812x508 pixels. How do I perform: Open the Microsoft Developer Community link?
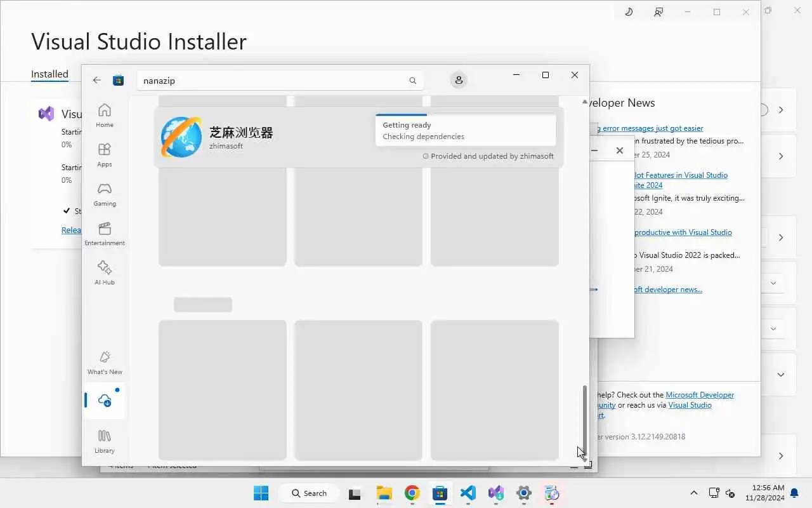point(700,395)
